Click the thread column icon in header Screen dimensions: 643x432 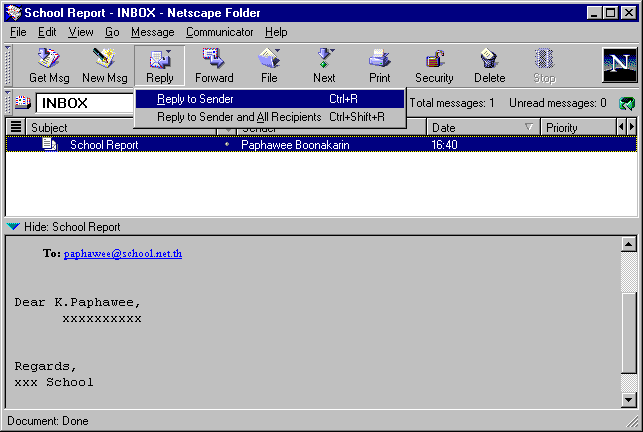click(16, 127)
